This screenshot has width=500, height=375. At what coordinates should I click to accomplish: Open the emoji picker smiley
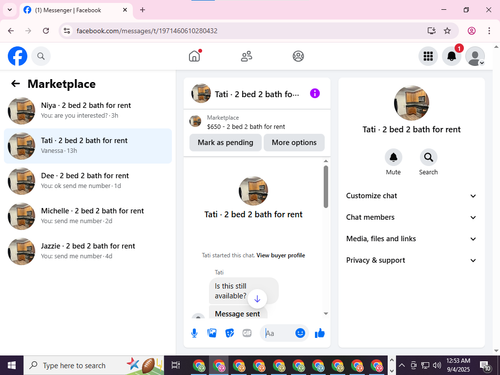[300, 333]
